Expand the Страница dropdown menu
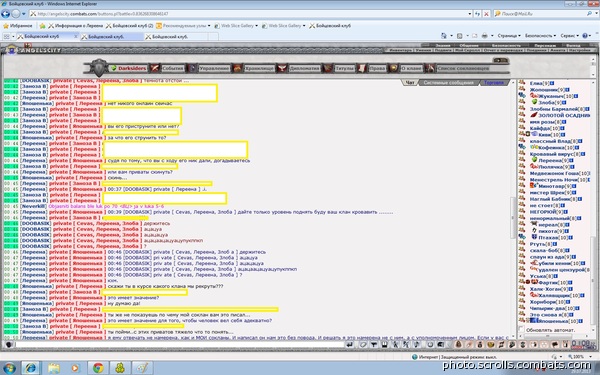This screenshot has width=600, height=375. click(509, 36)
